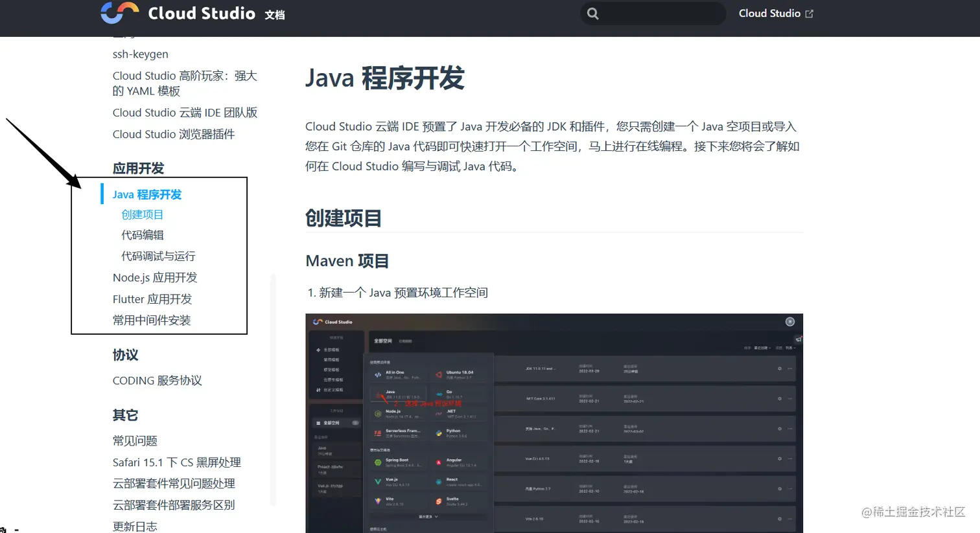This screenshot has width=980, height=533.
Task: Focus the header search field
Action: click(653, 14)
